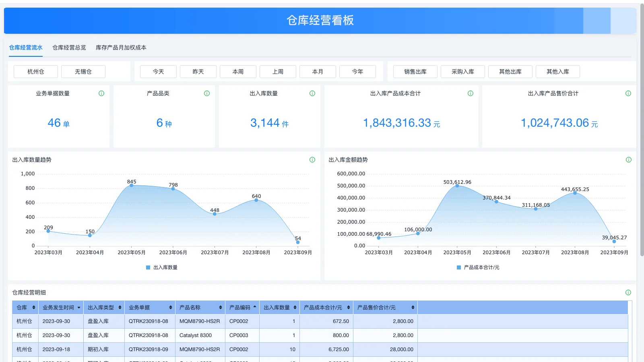Open info icon on 业务单据数量 card
This screenshot has width=644, height=362.
tap(101, 93)
